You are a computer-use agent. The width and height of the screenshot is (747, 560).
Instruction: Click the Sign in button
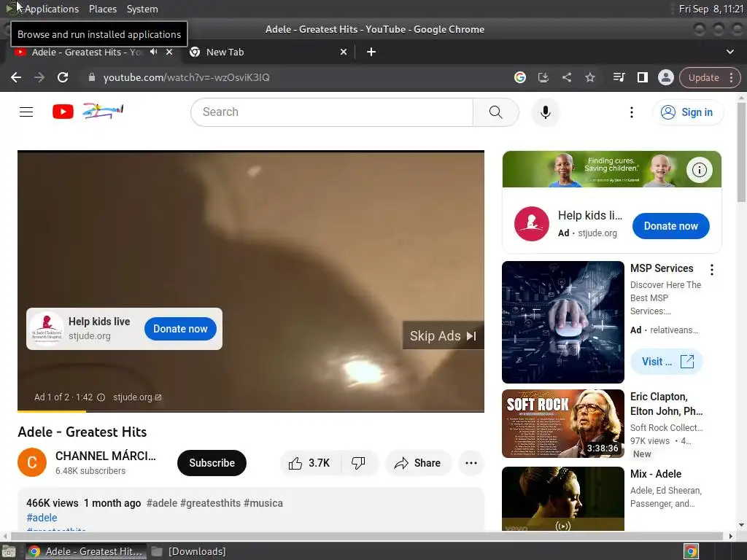(x=687, y=112)
